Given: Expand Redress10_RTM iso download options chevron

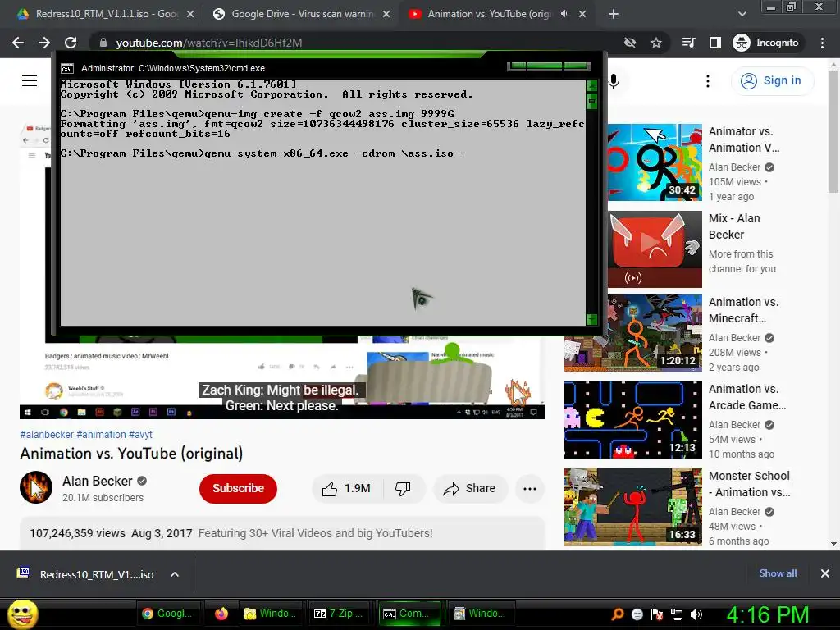Looking at the screenshot, I should [175, 574].
